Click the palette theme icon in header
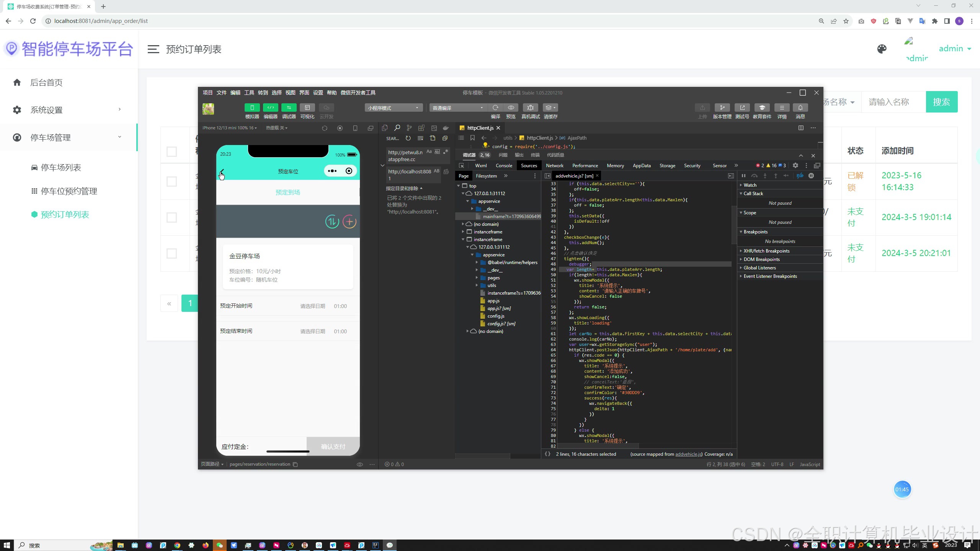 click(x=882, y=49)
